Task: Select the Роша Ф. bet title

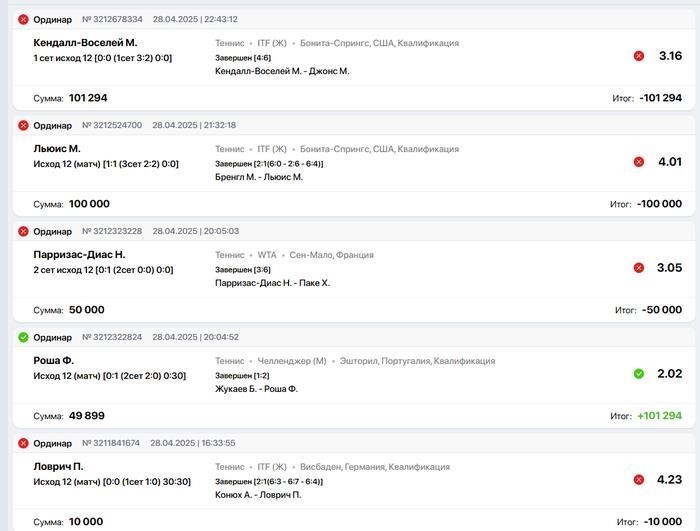Action: [54, 360]
